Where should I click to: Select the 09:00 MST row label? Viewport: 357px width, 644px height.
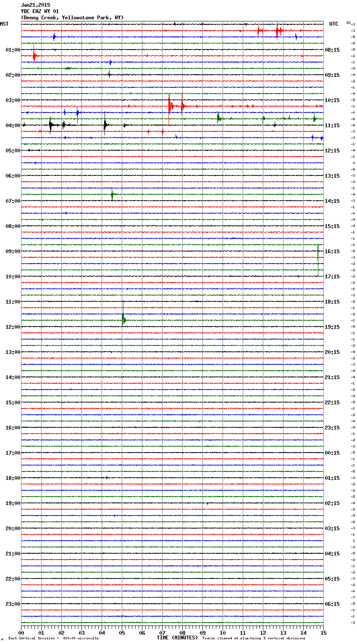[x=13, y=251]
